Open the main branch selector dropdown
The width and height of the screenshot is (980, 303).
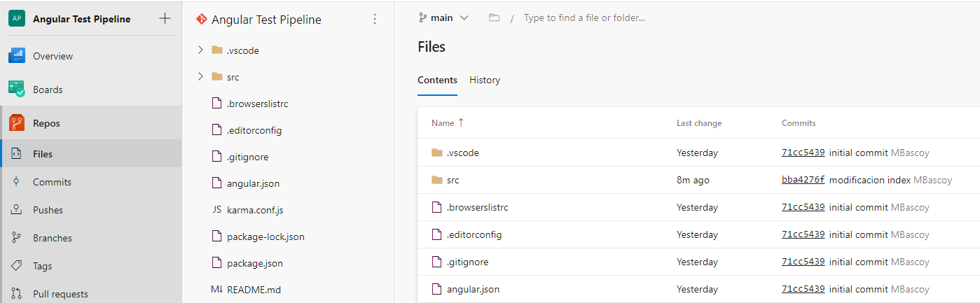click(443, 18)
